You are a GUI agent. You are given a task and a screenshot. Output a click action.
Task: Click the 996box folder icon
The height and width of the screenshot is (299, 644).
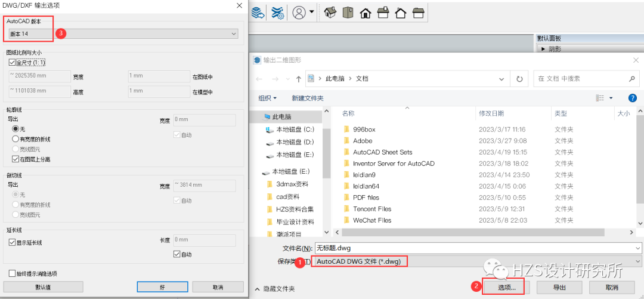click(346, 129)
